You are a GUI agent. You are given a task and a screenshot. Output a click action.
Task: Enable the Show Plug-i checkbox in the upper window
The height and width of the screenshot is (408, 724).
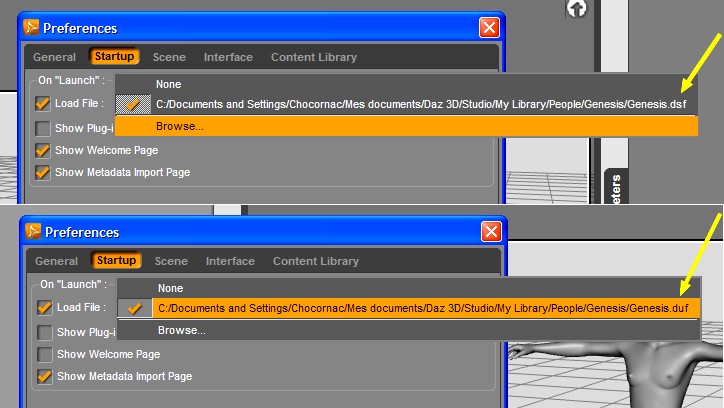tap(42, 128)
